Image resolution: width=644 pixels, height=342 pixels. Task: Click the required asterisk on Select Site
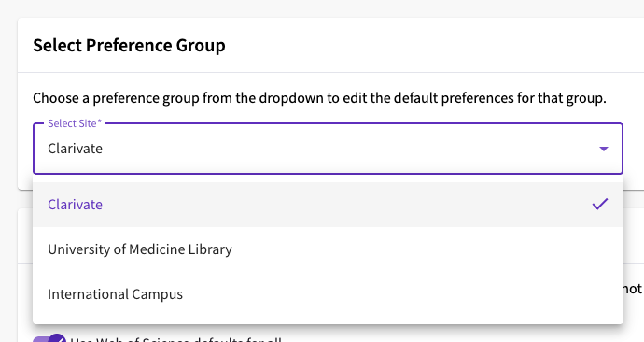tap(99, 122)
